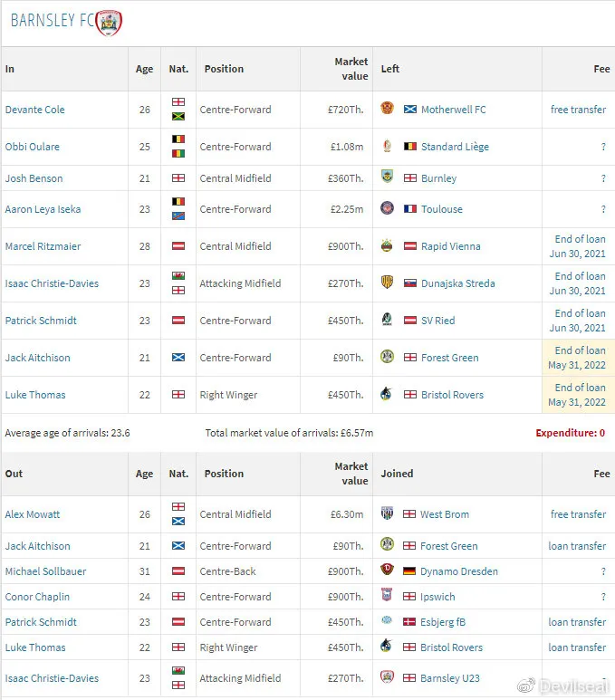Click the Market value column header in arrivals
The width and height of the screenshot is (615, 700).
point(351,69)
